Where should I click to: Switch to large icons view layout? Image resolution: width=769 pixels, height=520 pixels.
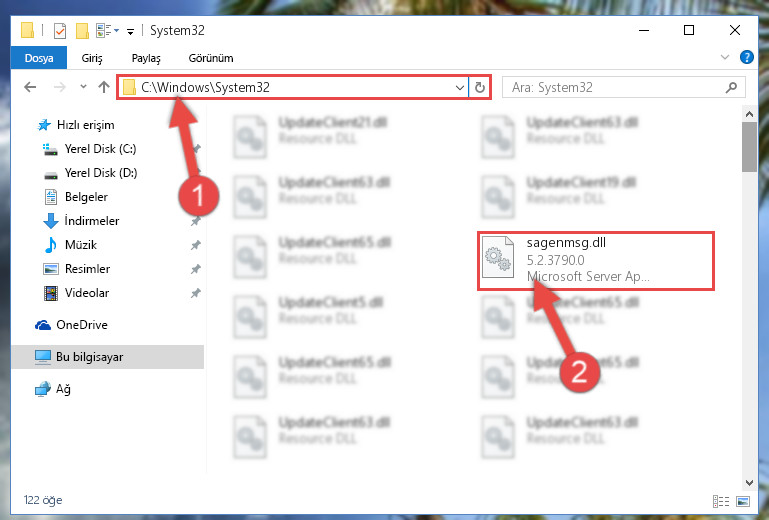(x=743, y=501)
